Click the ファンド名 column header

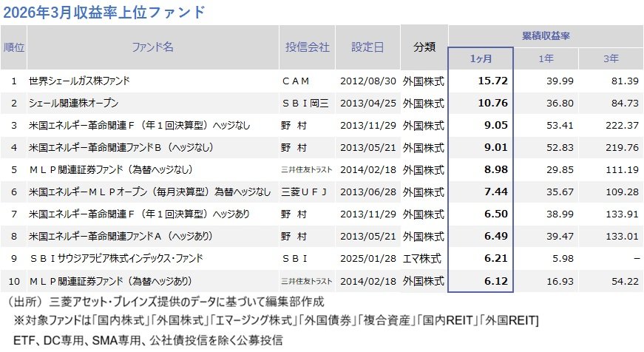152,47
